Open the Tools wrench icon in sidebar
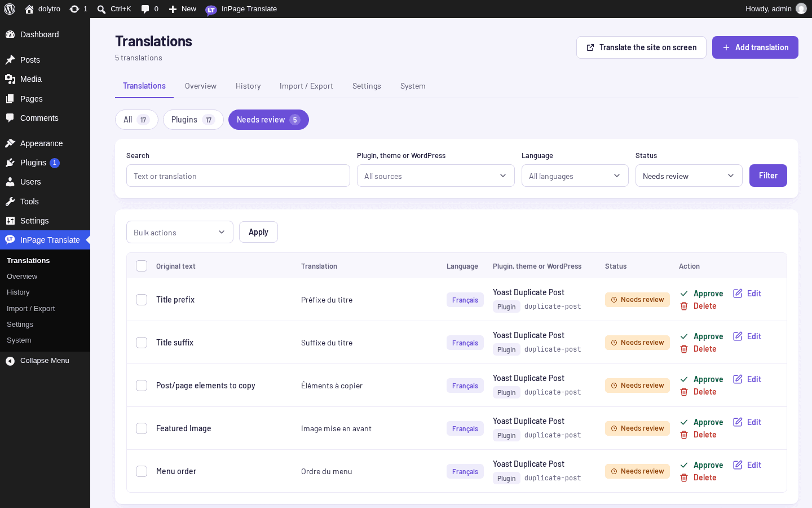 click(10, 202)
